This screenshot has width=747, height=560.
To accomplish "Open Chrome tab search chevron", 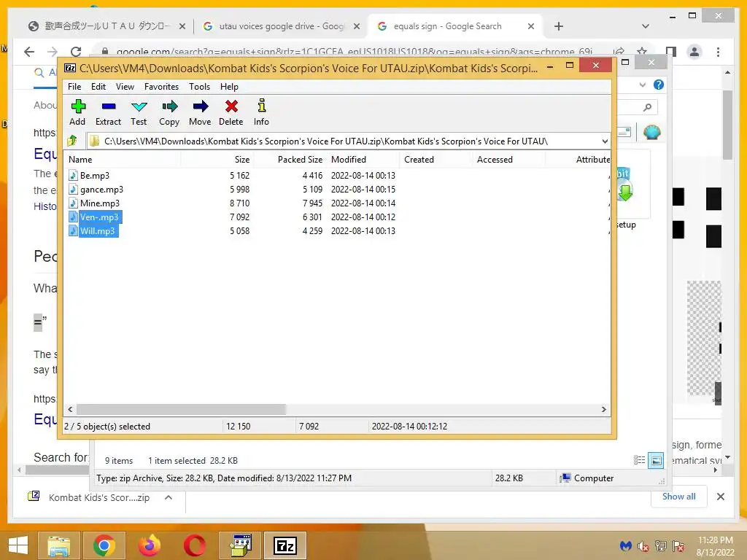I will [x=646, y=26].
